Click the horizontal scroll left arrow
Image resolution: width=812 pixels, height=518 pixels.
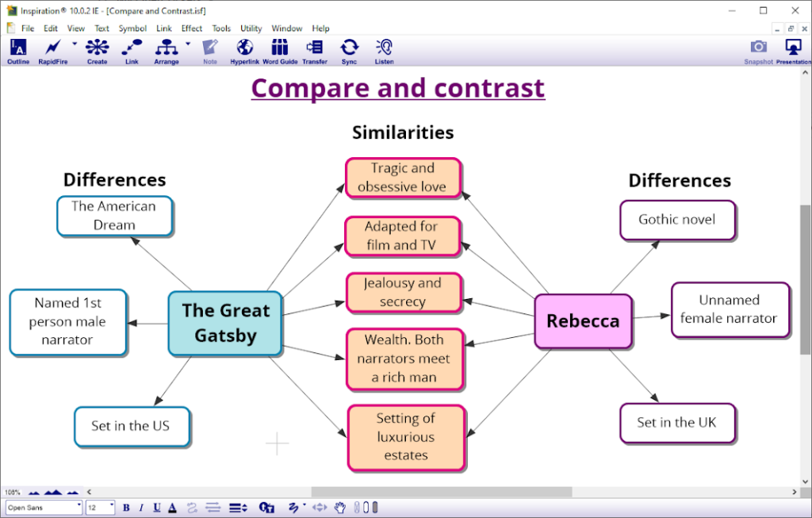(89, 492)
